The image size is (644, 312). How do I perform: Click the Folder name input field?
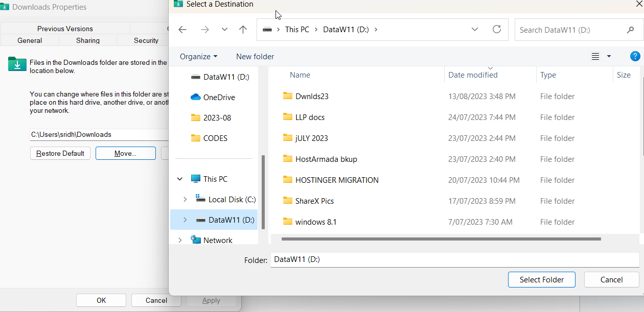(454, 259)
